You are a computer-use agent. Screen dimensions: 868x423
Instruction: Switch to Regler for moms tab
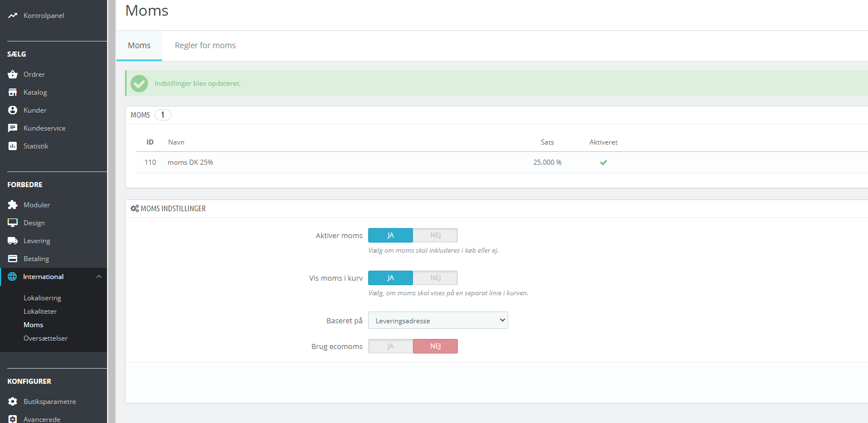[x=205, y=45]
